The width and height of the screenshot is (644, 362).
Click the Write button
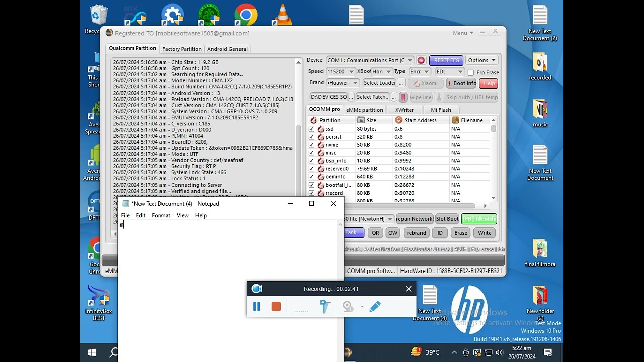point(485,233)
